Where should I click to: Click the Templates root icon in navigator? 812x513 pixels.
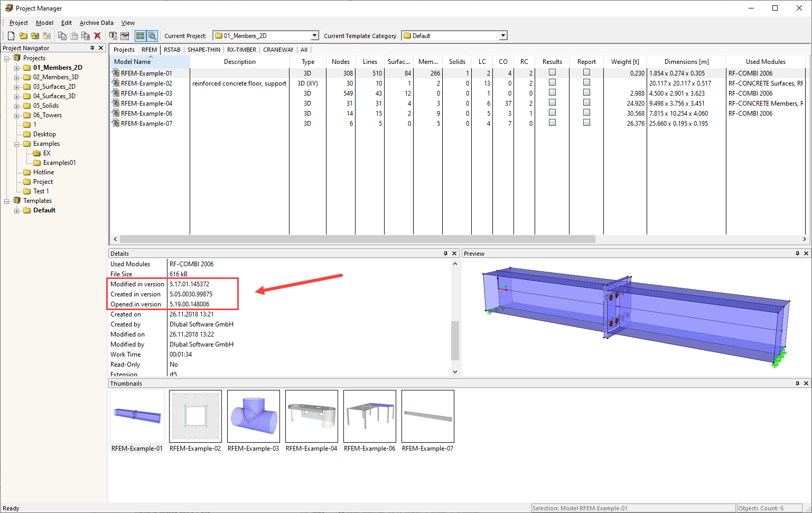pyautogui.click(x=17, y=201)
